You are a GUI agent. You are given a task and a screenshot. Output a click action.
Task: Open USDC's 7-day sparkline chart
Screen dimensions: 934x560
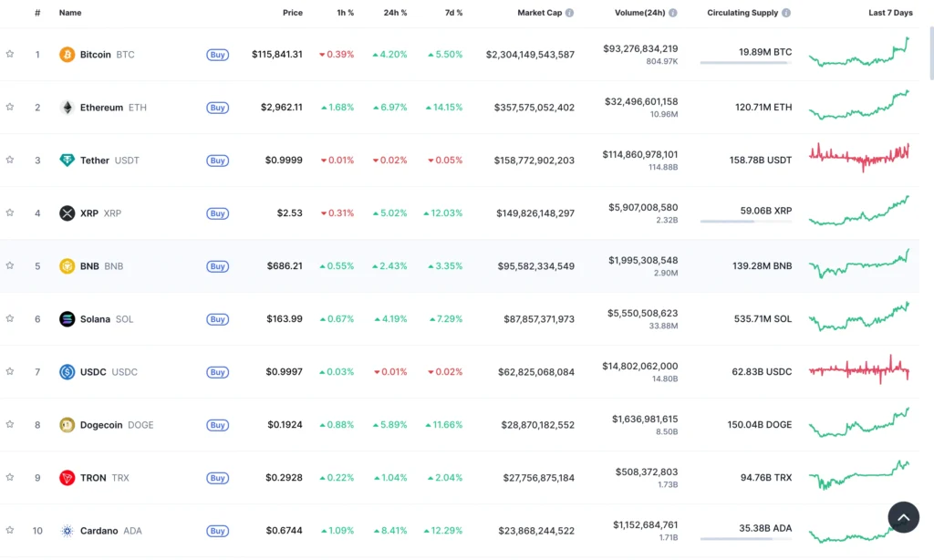(859, 370)
